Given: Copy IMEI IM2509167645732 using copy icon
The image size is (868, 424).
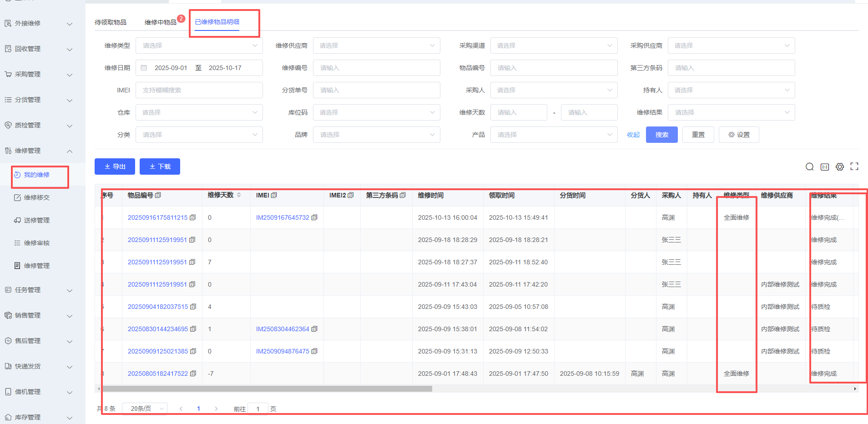Looking at the screenshot, I should 314,217.
